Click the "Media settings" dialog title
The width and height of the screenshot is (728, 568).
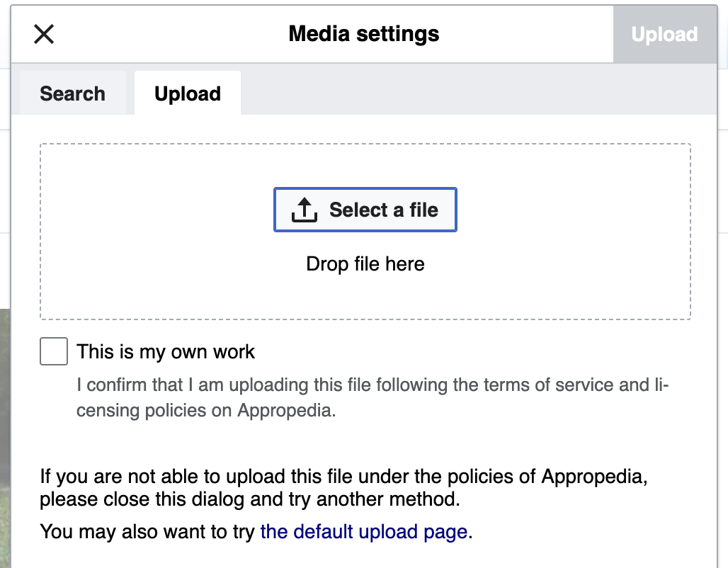tap(363, 34)
